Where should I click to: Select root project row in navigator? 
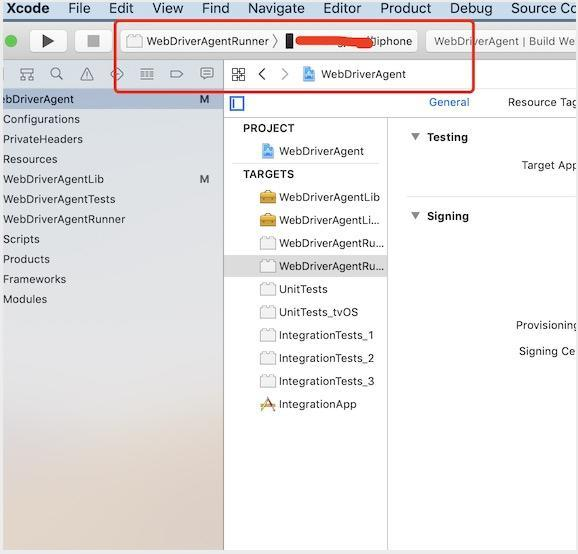pos(112,99)
